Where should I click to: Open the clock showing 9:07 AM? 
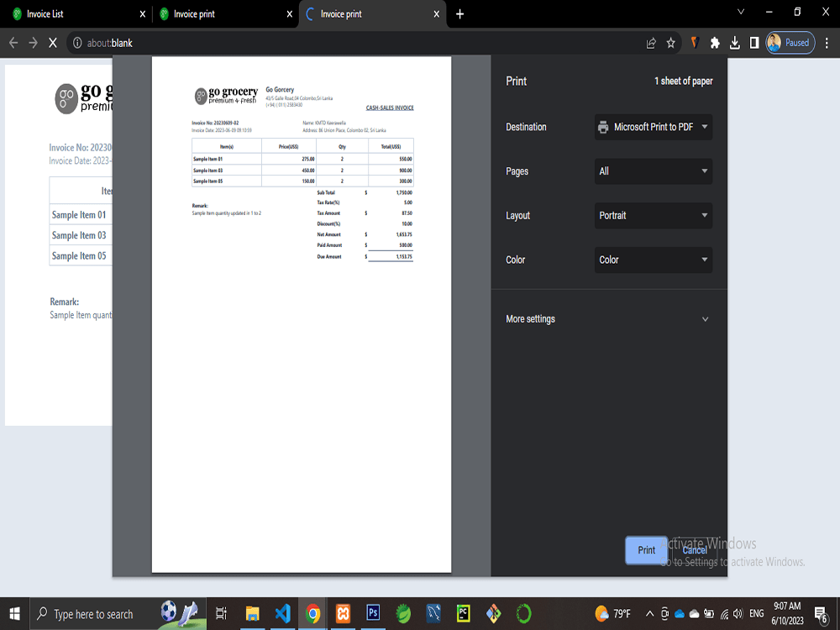coord(788,614)
